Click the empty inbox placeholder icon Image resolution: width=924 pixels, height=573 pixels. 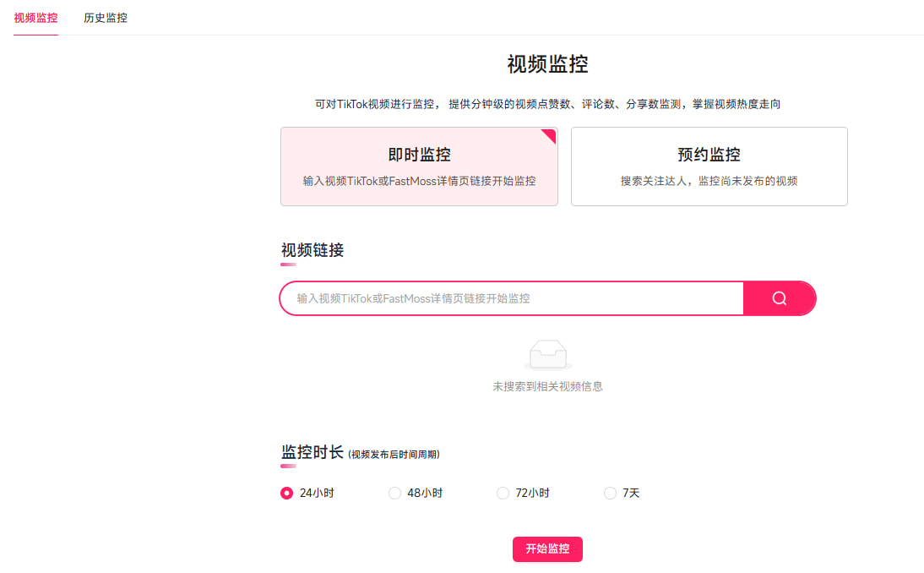click(x=547, y=355)
